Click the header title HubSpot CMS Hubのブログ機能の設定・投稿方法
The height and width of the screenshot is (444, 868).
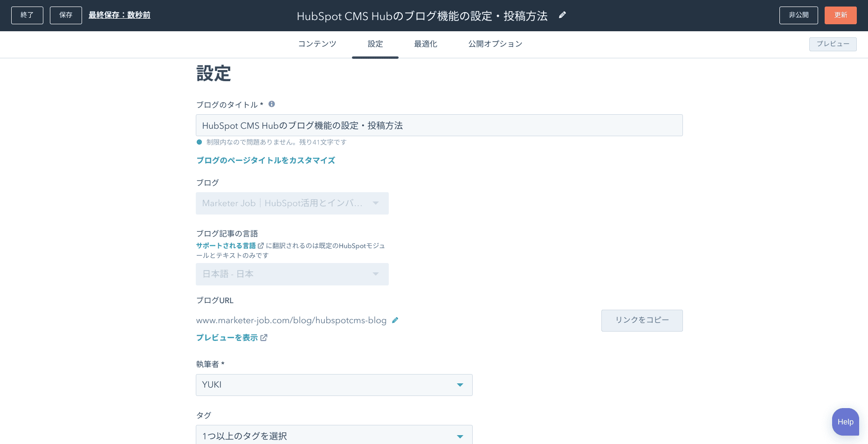(x=422, y=16)
